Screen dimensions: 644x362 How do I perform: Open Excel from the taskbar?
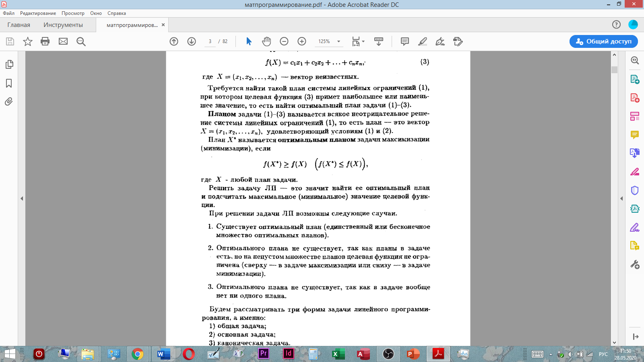click(x=338, y=354)
